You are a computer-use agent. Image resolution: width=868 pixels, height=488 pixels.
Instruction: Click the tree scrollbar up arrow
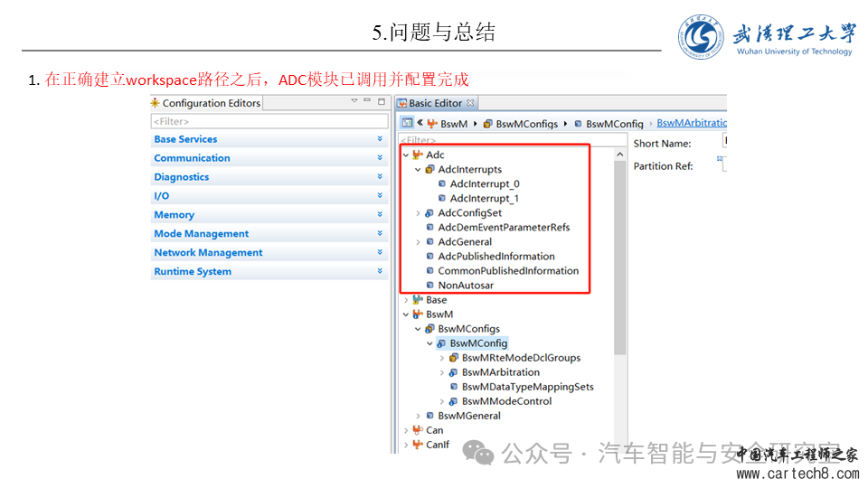(620, 155)
